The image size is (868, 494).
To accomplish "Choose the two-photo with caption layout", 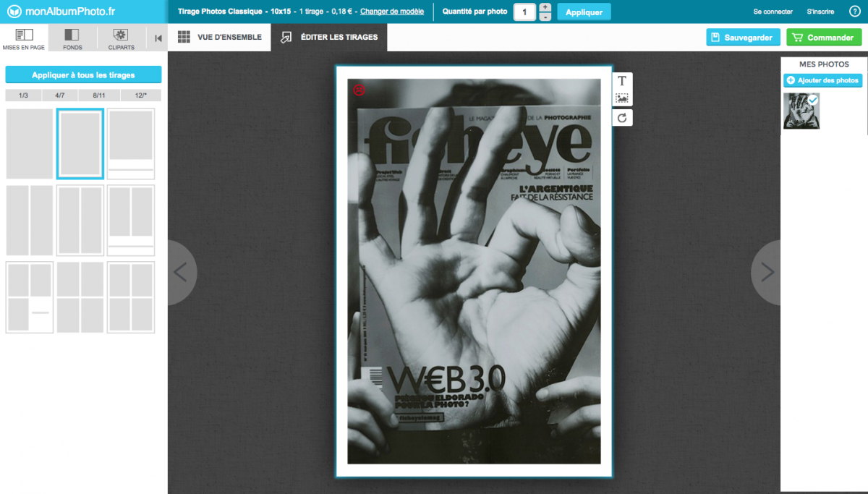I will point(131,221).
